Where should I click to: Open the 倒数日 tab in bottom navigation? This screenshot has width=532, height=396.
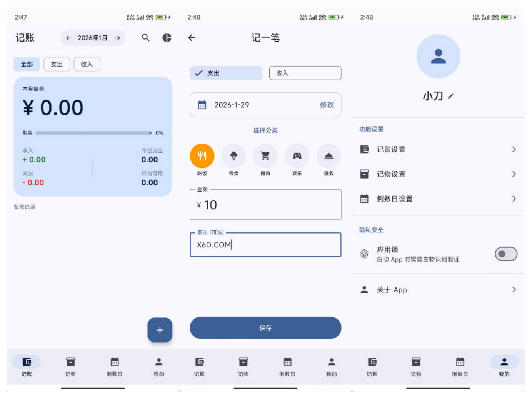(115, 366)
